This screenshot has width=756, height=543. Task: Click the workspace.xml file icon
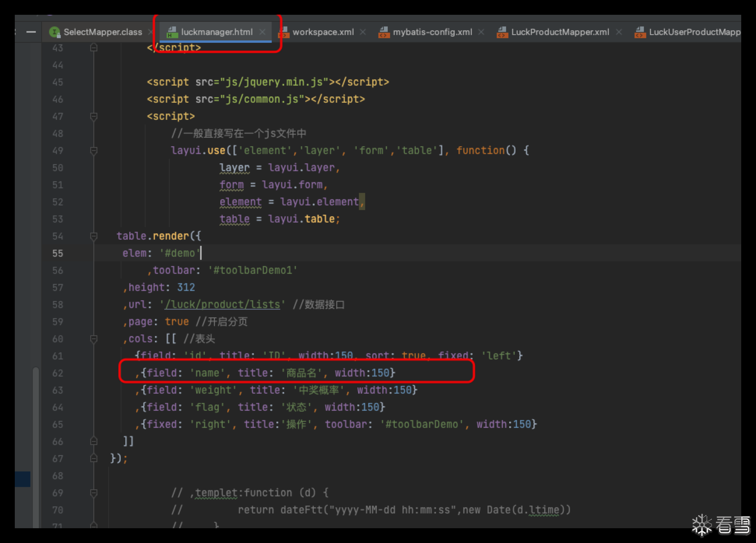click(x=283, y=32)
